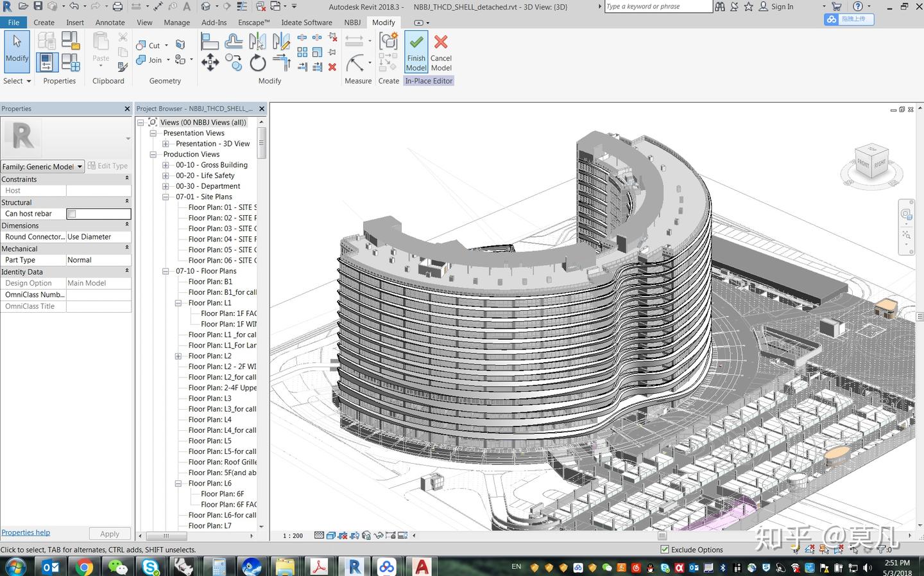Expand the Floor Plan: L2 node
Image resolution: width=924 pixels, height=576 pixels.
[x=178, y=356]
